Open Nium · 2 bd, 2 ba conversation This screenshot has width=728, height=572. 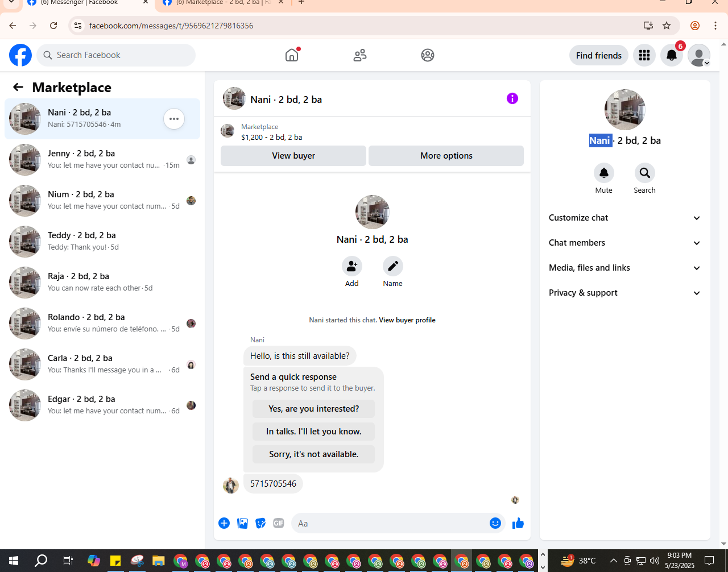102,201
